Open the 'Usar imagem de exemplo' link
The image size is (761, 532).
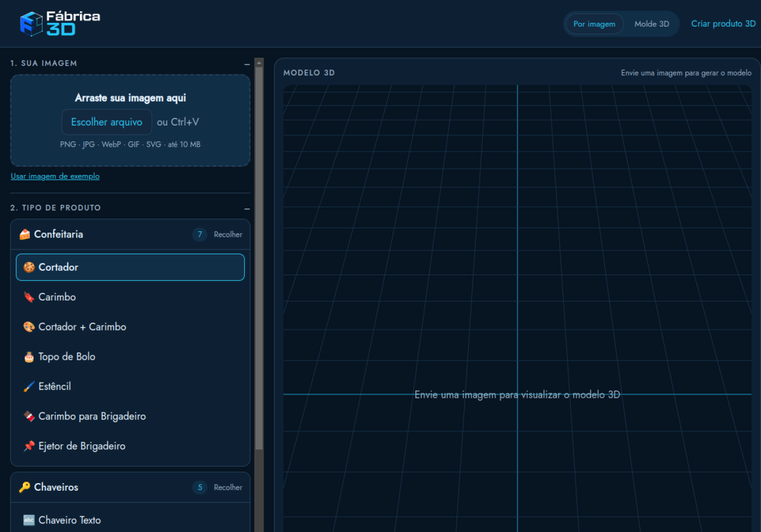pos(55,176)
